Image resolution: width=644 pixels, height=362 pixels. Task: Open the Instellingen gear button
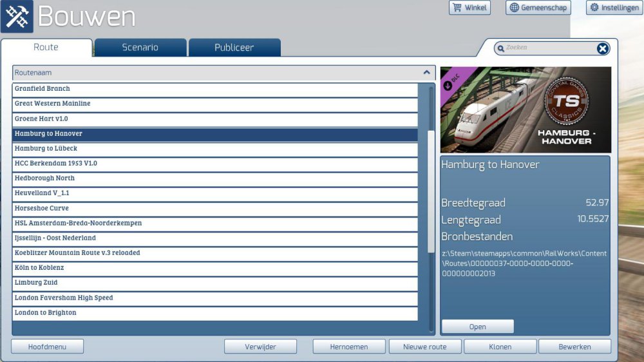click(614, 8)
